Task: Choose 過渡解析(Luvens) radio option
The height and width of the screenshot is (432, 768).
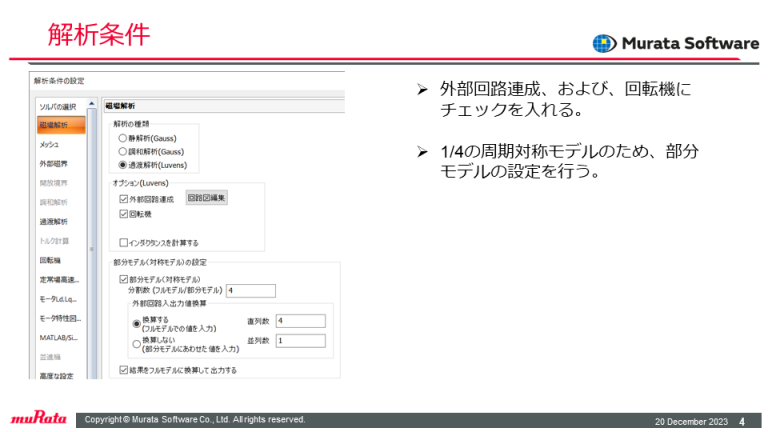Action: (123, 164)
